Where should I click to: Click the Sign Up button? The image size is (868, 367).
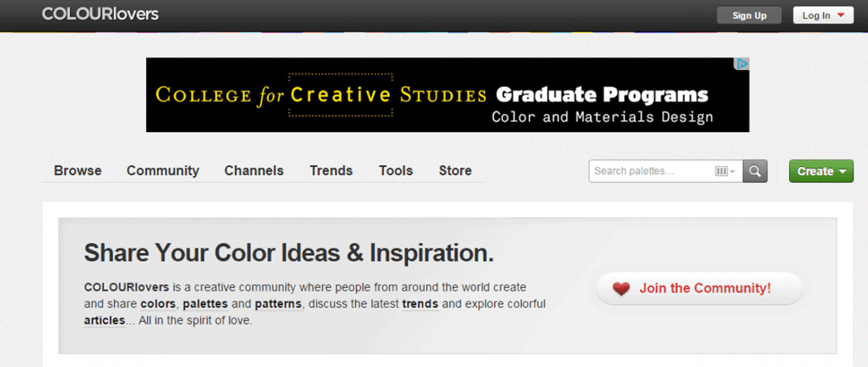(749, 15)
